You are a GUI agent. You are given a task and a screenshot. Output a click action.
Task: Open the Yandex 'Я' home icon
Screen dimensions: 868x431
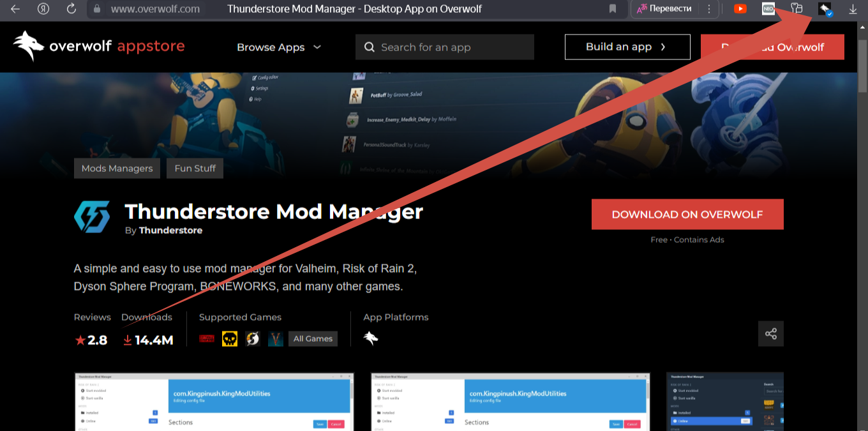(43, 9)
